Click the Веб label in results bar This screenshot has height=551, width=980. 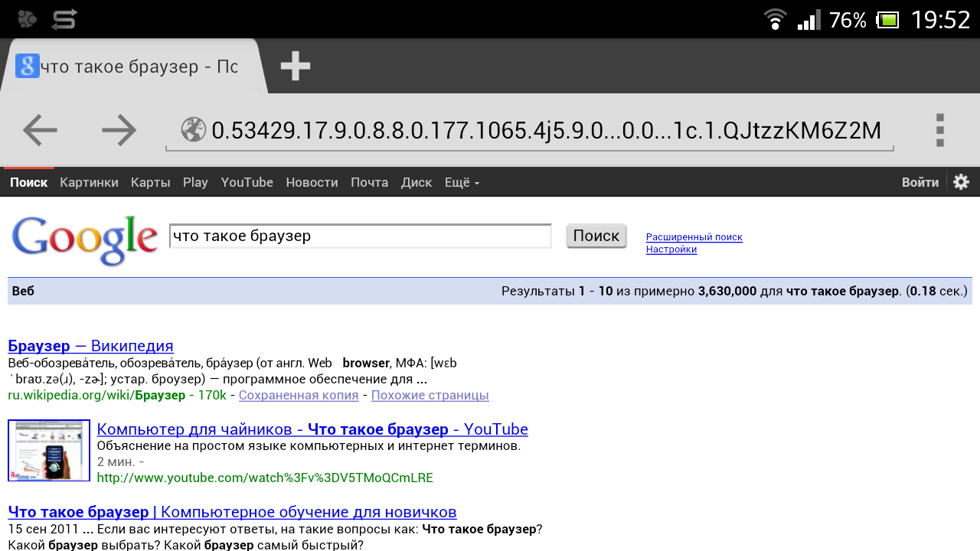[x=23, y=292]
